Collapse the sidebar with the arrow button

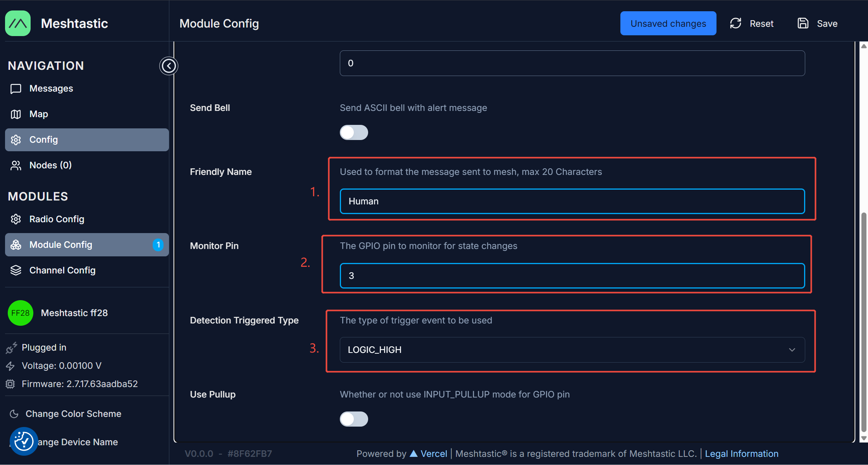pyautogui.click(x=169, y=66)
